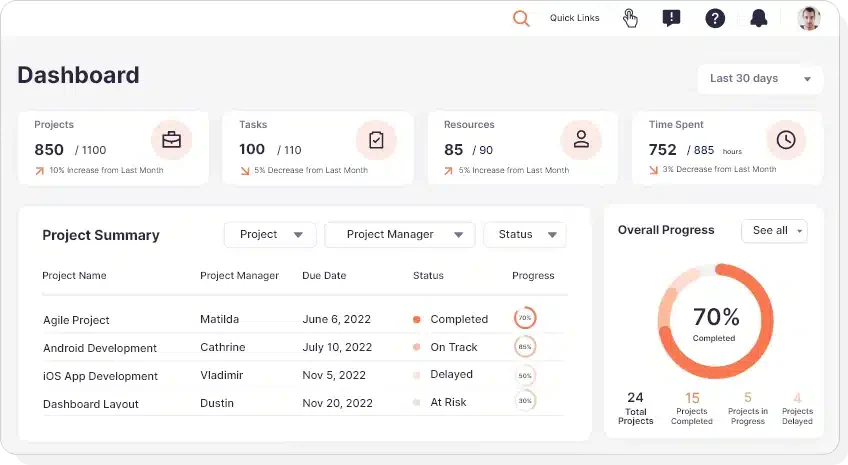Click the clipboard check icon in Tasks card
This screenshot has height=465, width=848.
pos(376,140)
